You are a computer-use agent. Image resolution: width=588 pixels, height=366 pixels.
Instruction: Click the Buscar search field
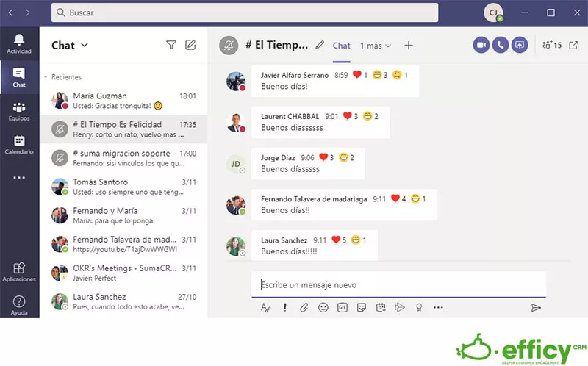(245, 12)
